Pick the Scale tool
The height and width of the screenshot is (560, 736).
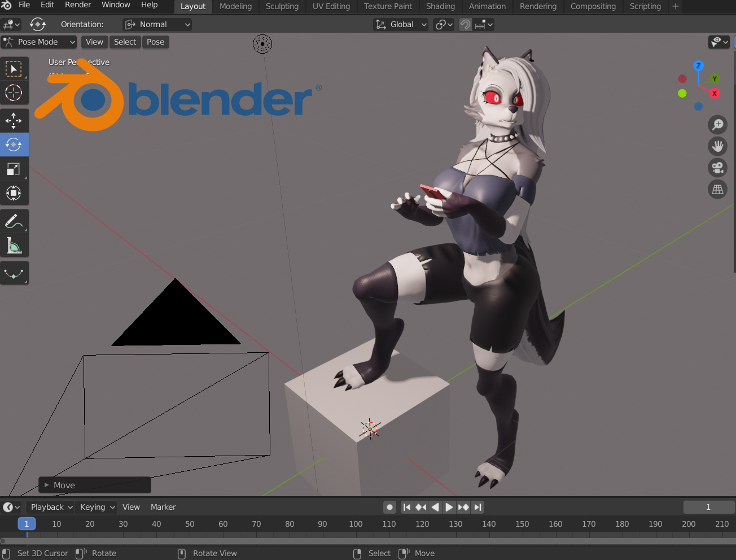[14, 169]
